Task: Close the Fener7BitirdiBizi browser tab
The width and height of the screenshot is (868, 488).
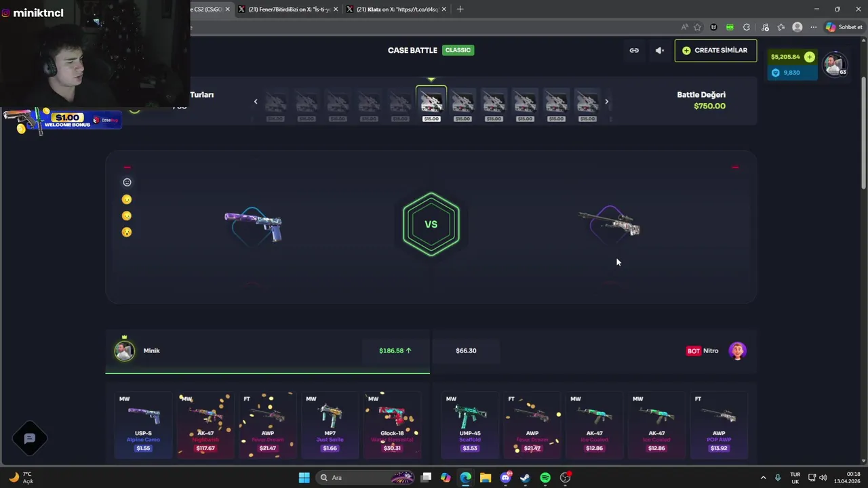Action: (x=336, y=9)
